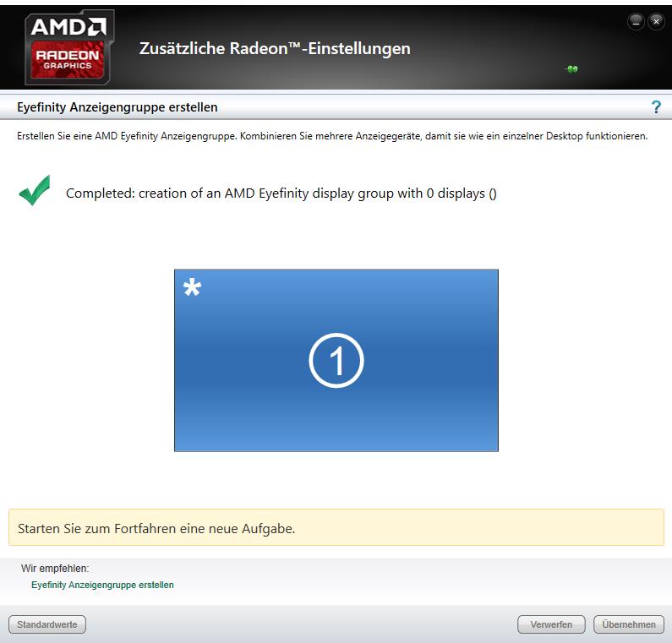672x643 pixels.
Task: Open help via the question mark icon
Action: coord(656,107)
